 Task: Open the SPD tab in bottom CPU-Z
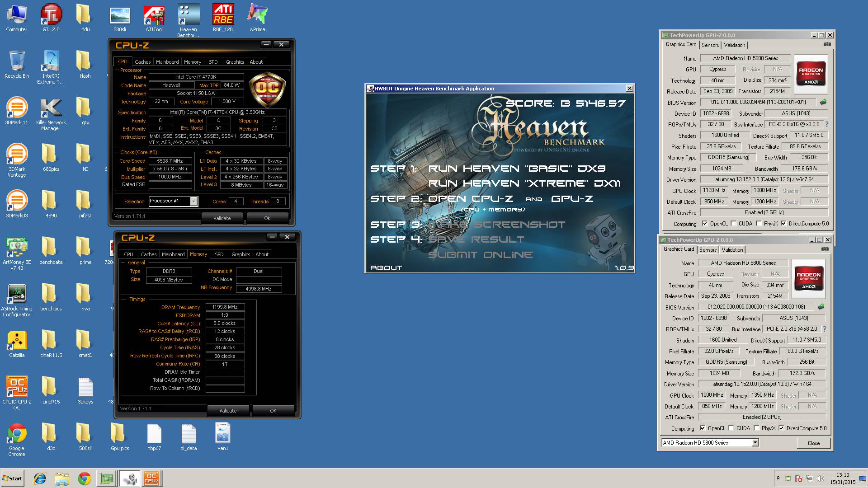(219, 254)
